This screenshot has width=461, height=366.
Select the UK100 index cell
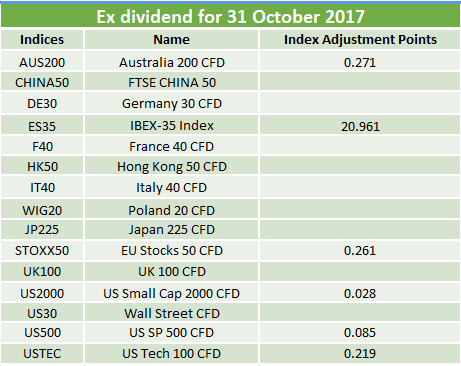[x=42, y=271]
